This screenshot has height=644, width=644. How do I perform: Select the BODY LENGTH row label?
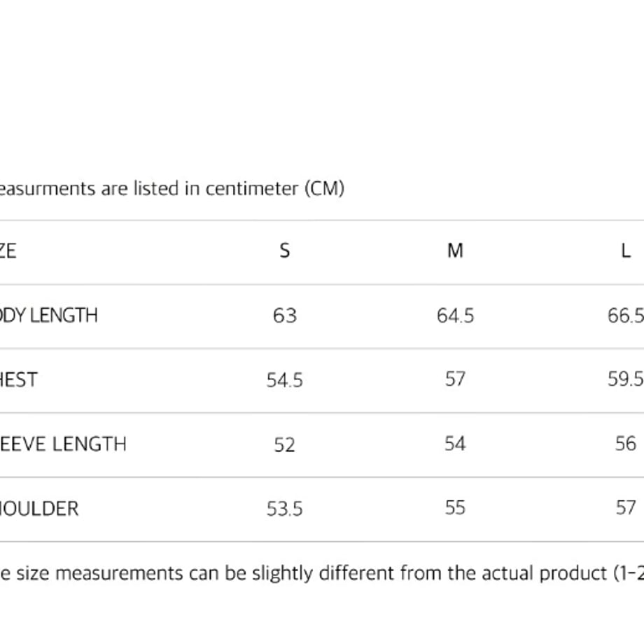pos(48,316)
